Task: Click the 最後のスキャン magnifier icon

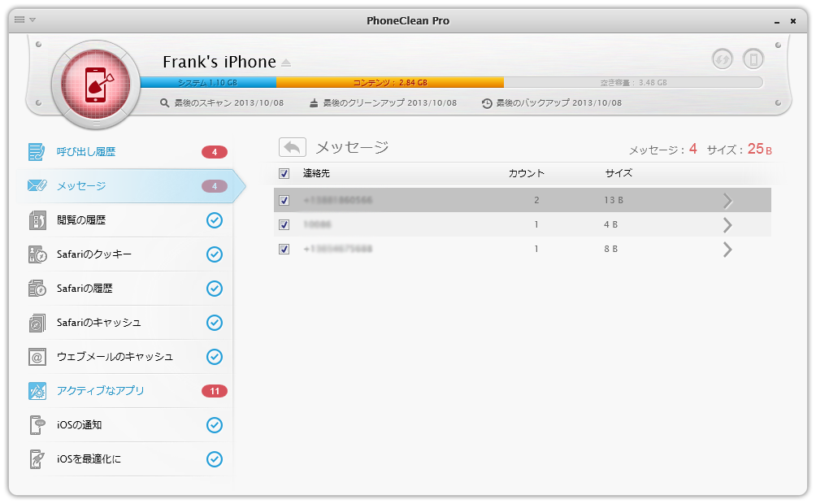Action: (x=164, y=103)
